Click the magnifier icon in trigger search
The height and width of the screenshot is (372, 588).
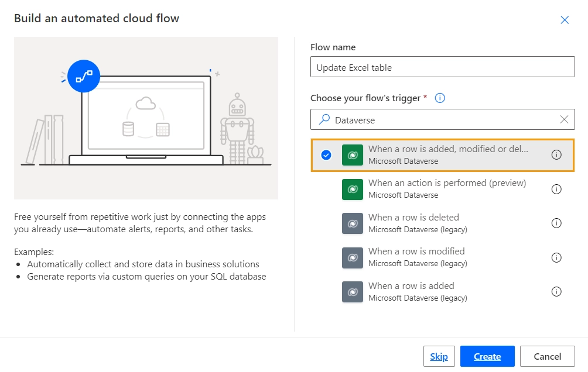tap(324, 119)
